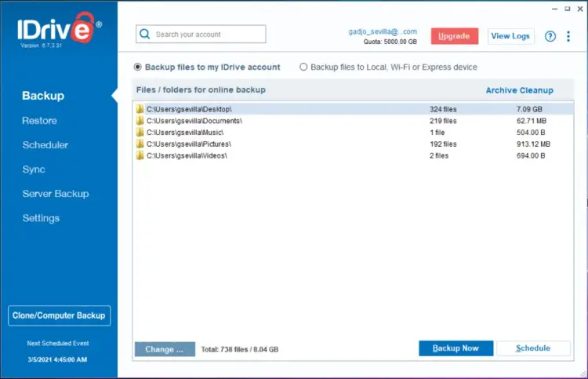Viewport: 588px width, 379px height.
Task: Close the IDrive window
Action: tap(580, 9)
